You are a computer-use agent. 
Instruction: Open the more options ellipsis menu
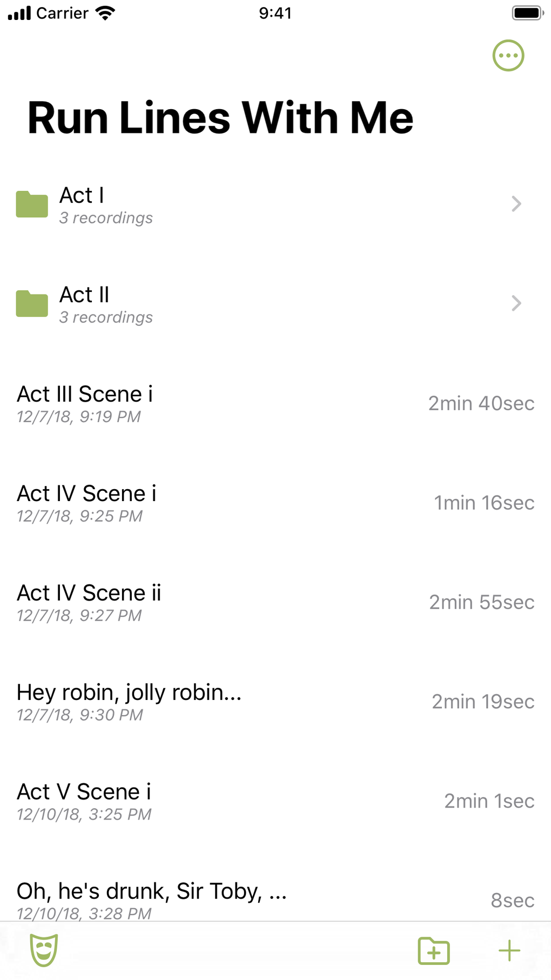(508, 56)
